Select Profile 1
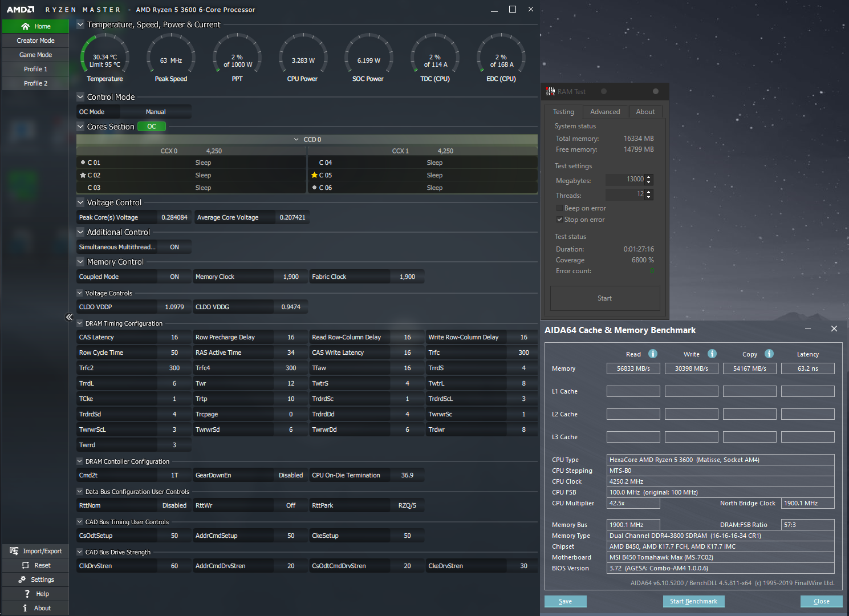The image size is (849, 616). [x=35, y=69]
